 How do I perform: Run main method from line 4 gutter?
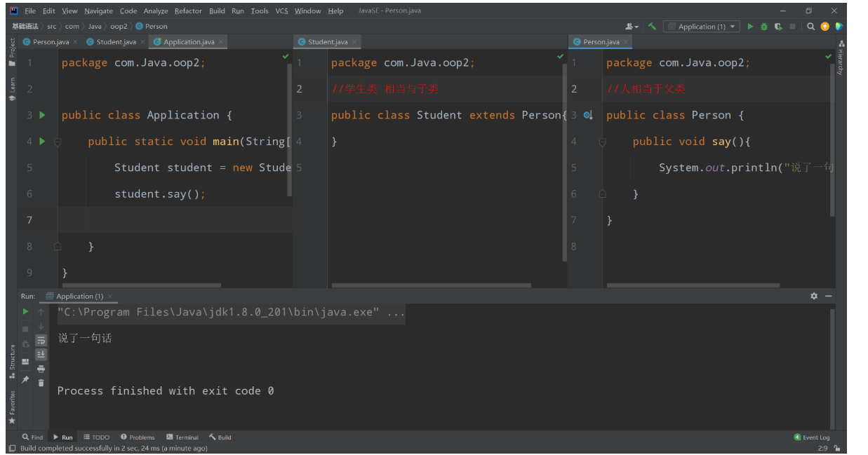pos(42,141)
